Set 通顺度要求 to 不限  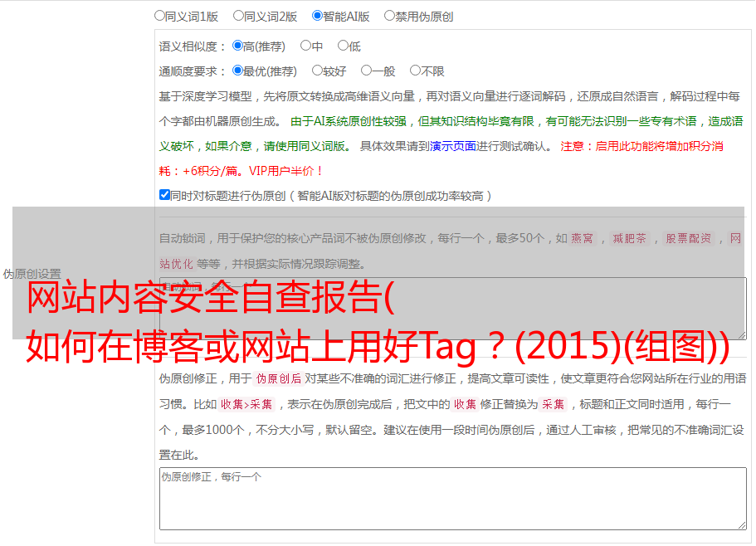click(x=415, y=71)
